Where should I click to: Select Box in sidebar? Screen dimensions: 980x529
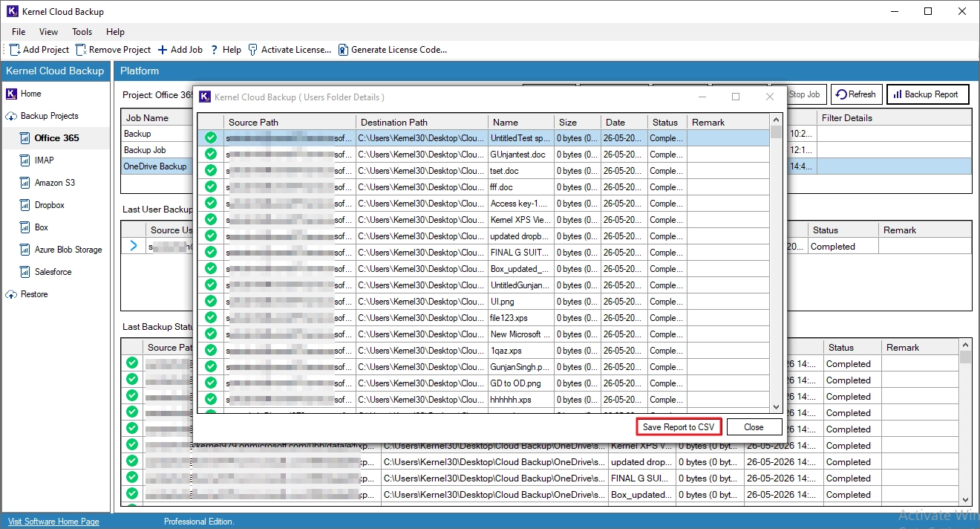click(x=41, y=227)
